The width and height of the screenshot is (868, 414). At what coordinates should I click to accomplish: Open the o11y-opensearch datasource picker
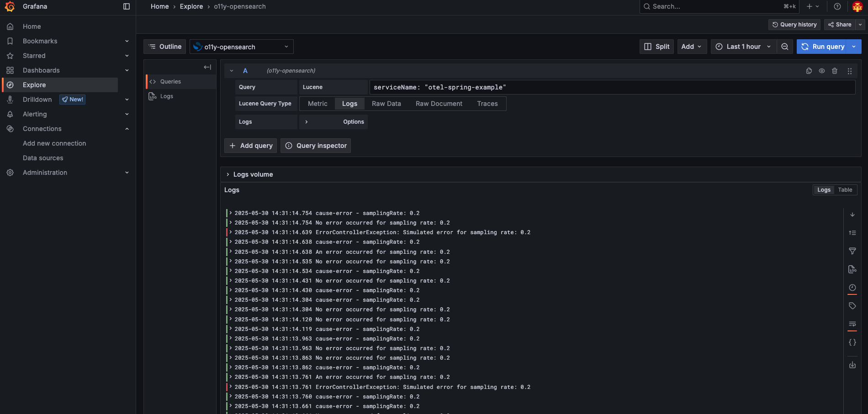pos(241,47)
